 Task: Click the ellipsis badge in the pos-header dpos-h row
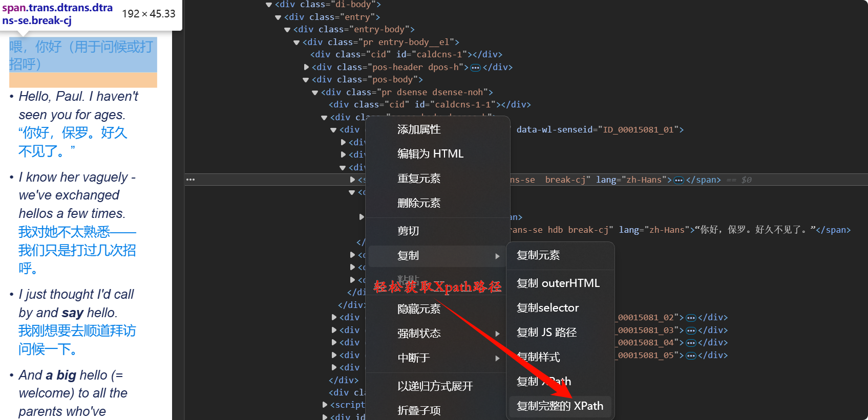click(475, 68)
